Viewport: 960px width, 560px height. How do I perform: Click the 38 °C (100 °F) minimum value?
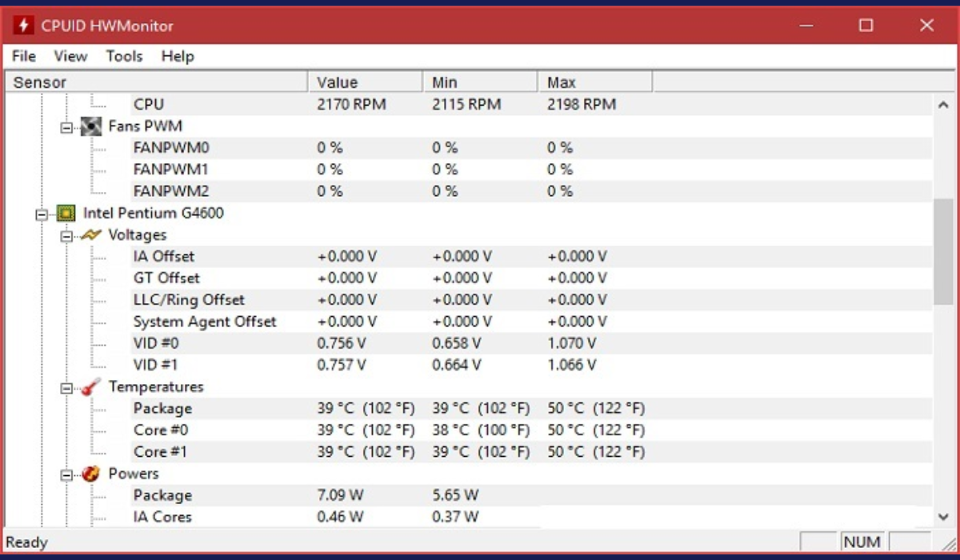click(x=481, y=430)
